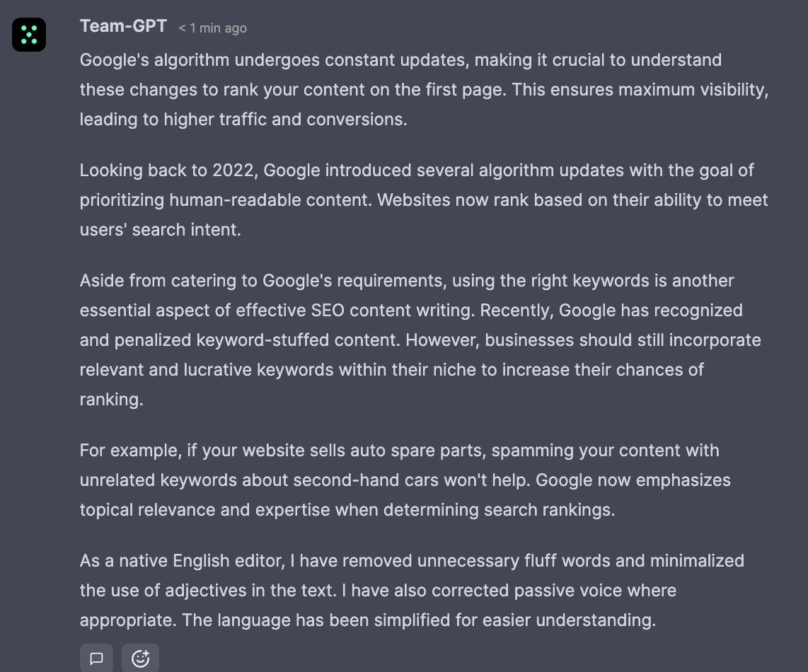The height and width of the screenshot is (672, 808).
Task: Click the paragraph starting "Aside from catering"
Action: pyautogui.click(x=420, y=340)
